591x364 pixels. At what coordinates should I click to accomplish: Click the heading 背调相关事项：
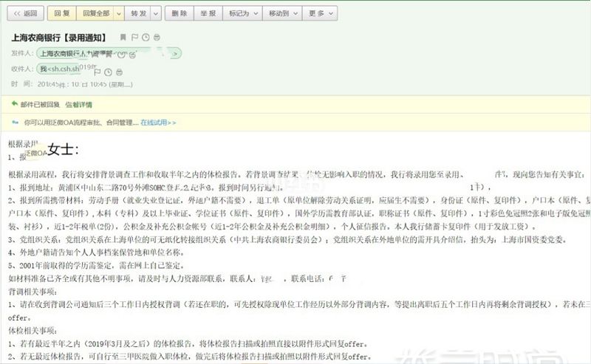(x=33, y=292)
